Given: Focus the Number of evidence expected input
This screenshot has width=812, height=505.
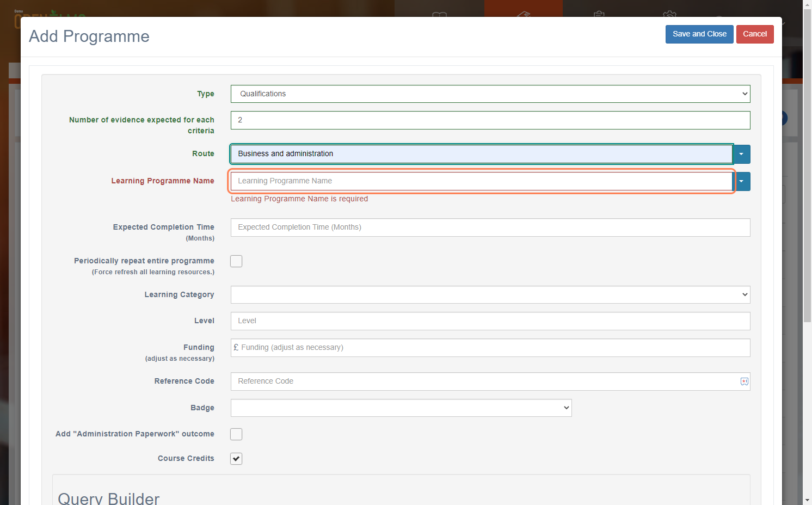Looking at the screenshot, I should point(490,120).
